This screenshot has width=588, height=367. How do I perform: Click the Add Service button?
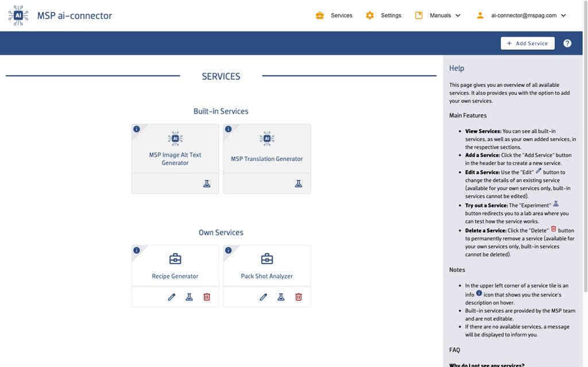tap(527, 43)
